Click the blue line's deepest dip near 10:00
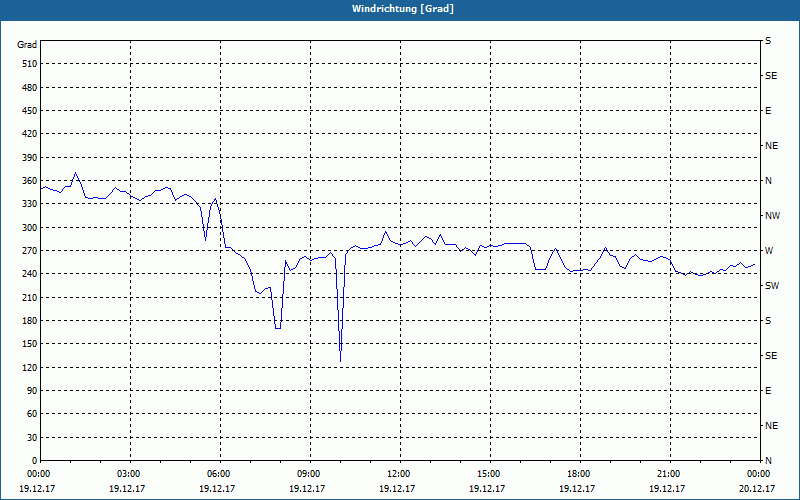Screen dimensions: 800x500 coord(340,361)
